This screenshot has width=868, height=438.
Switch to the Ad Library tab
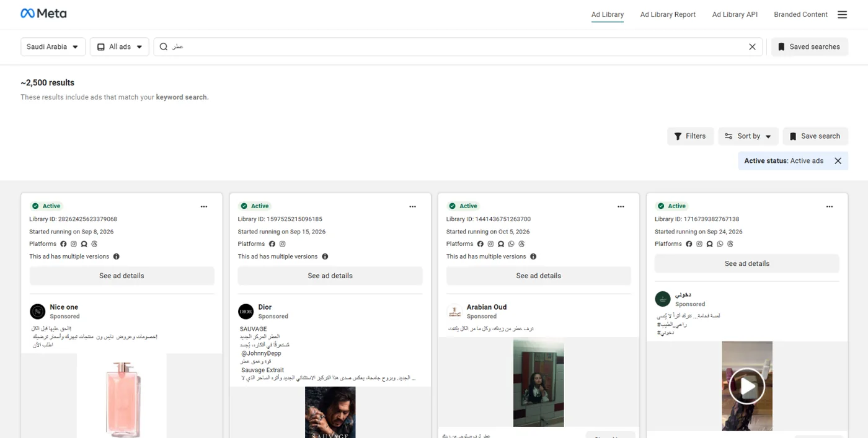coord(608,14)
